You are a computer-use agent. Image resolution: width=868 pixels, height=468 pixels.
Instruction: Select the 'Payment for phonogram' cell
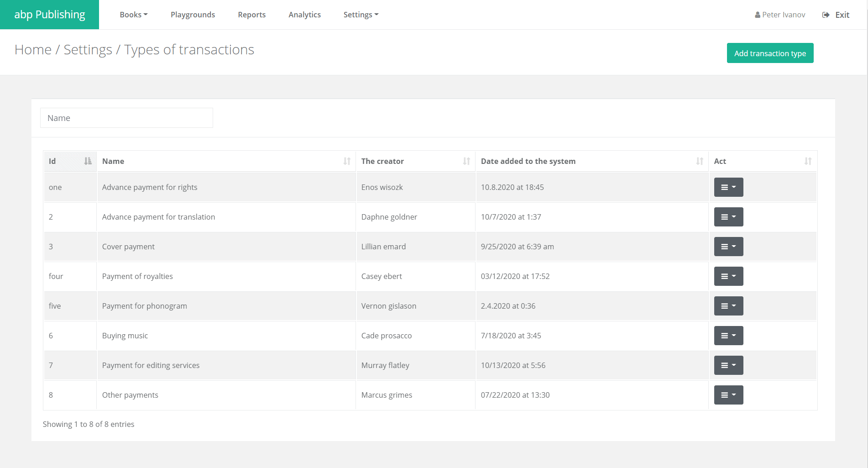pos(226,306)
